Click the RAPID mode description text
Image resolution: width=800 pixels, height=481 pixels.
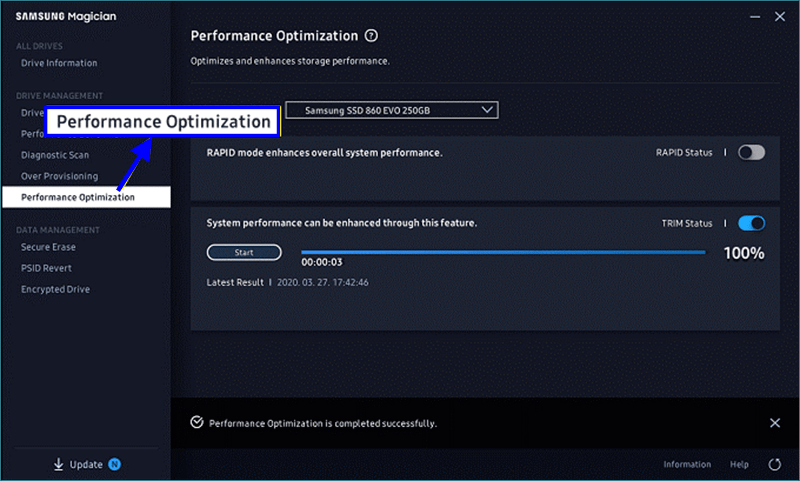coord(324,153)
